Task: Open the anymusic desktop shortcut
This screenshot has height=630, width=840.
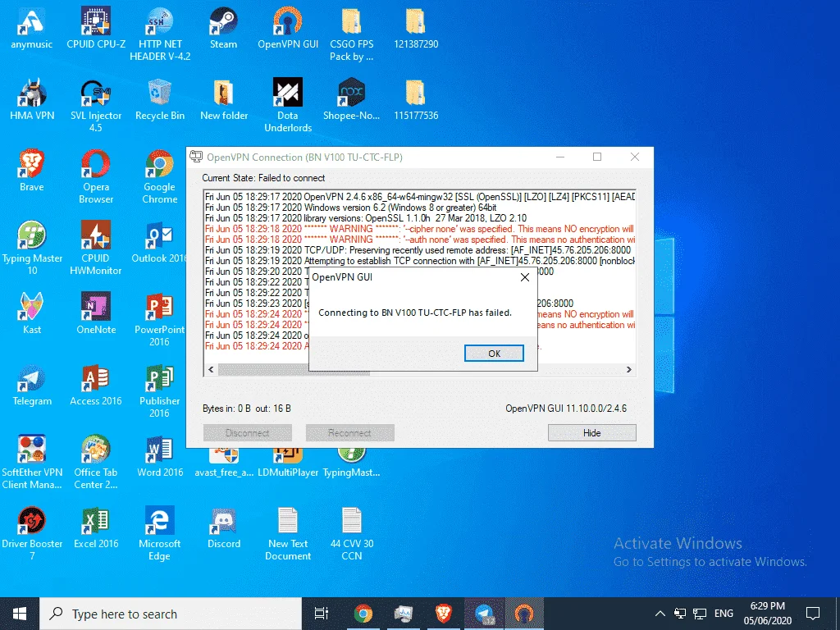Action: (32, 30)
